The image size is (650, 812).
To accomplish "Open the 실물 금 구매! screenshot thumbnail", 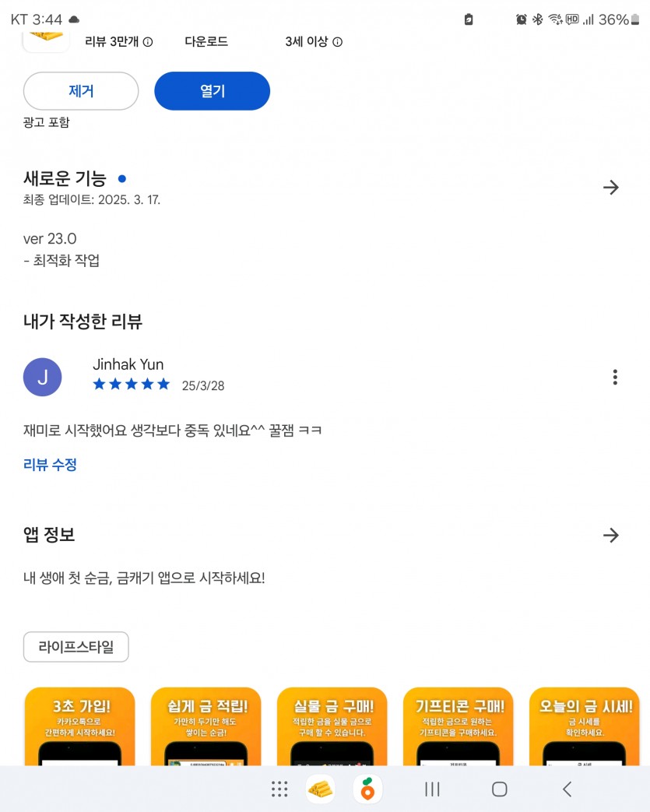I will coord(332,726).
